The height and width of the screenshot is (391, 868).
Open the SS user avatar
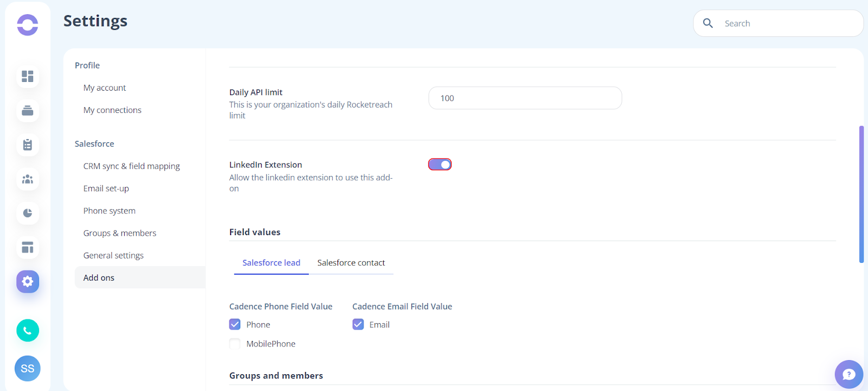(28, 368)
